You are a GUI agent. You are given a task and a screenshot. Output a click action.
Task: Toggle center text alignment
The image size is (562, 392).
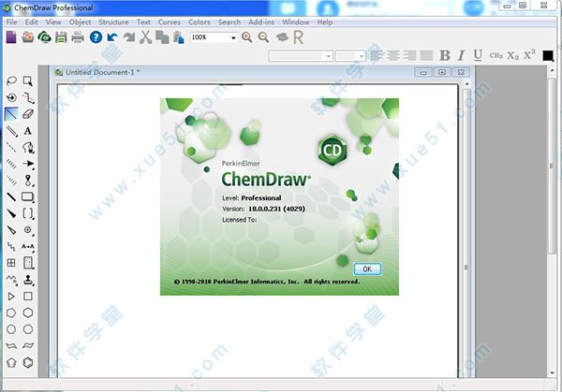393,55
